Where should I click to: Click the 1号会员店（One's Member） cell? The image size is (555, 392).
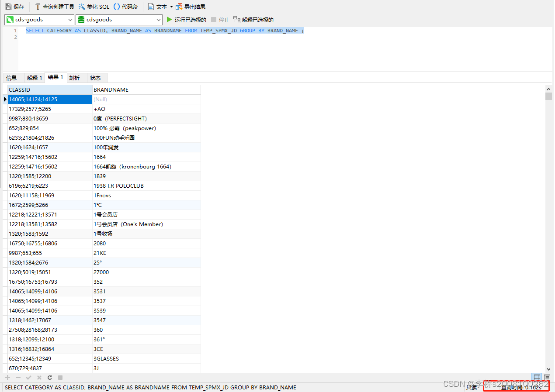point(146,224)
